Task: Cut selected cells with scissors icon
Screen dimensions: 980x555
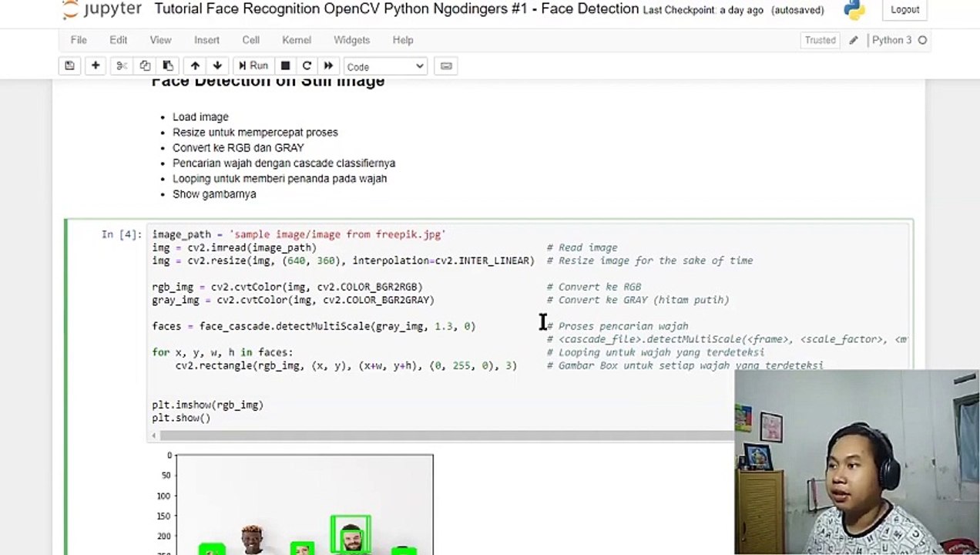Action: click(x=122, y=66)
